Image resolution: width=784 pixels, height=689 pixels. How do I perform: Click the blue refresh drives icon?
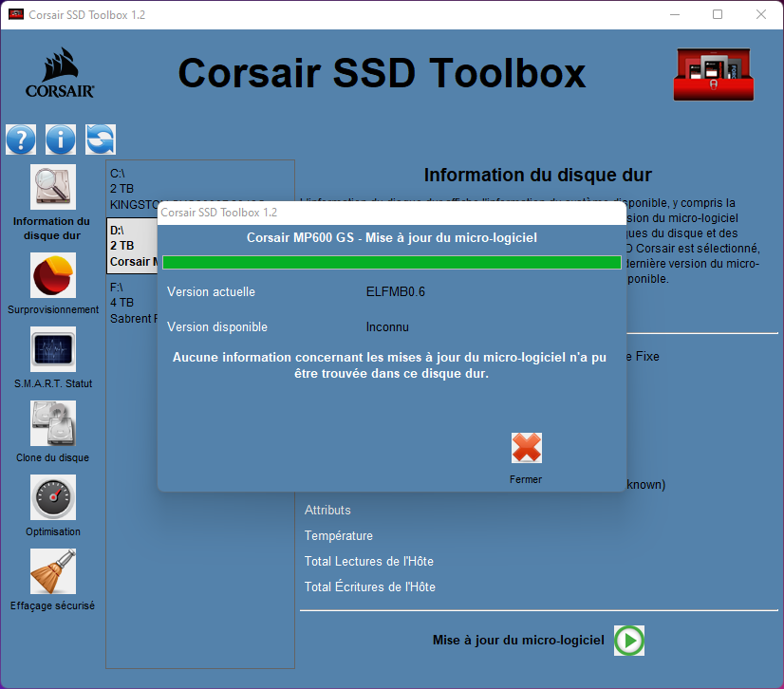101,139
